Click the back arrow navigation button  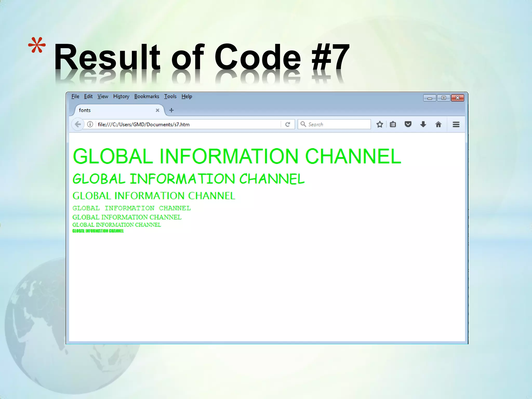(x=78, y=124)
